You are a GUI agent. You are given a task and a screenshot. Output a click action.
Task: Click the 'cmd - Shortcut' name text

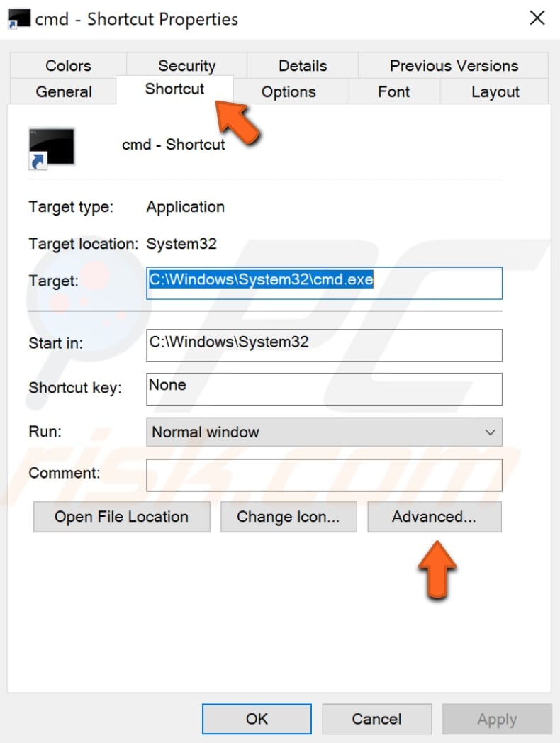click(174, 144)
